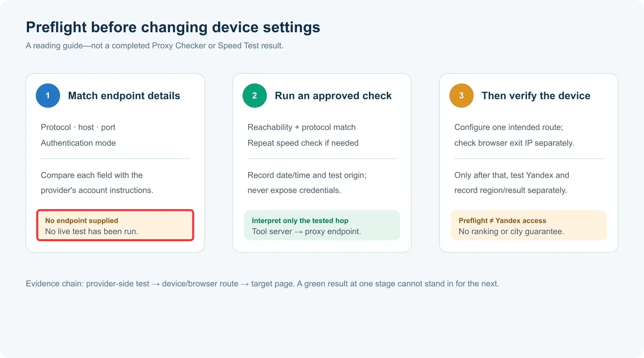Click the green step 2 circle
The image size is (644, 358).
pos(255,96)
